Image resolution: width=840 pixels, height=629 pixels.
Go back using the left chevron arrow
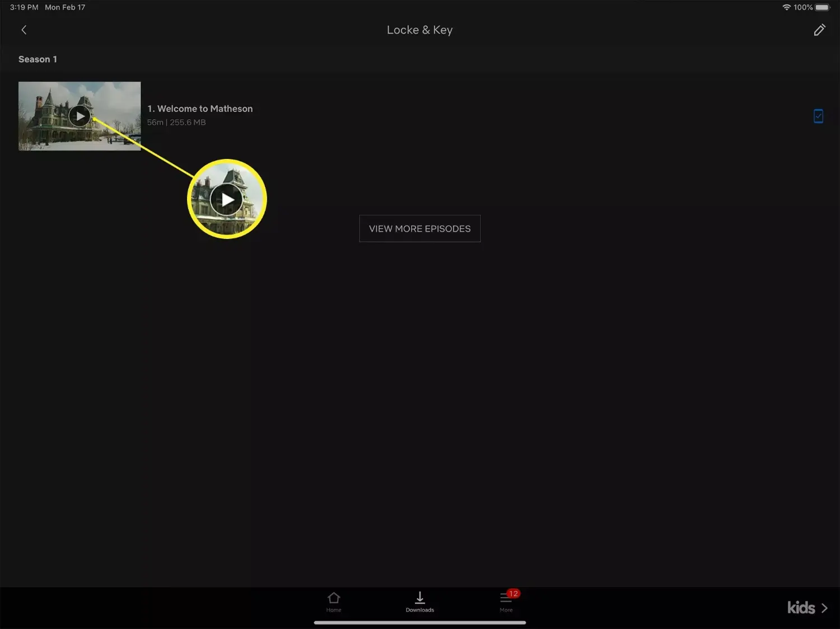[x=24, y=30]
